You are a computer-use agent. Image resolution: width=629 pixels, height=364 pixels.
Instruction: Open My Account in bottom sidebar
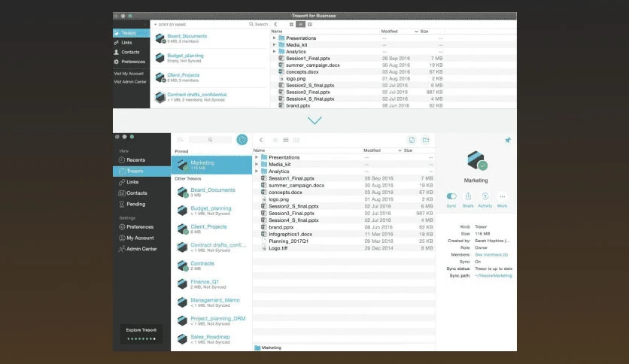[141, 238]
